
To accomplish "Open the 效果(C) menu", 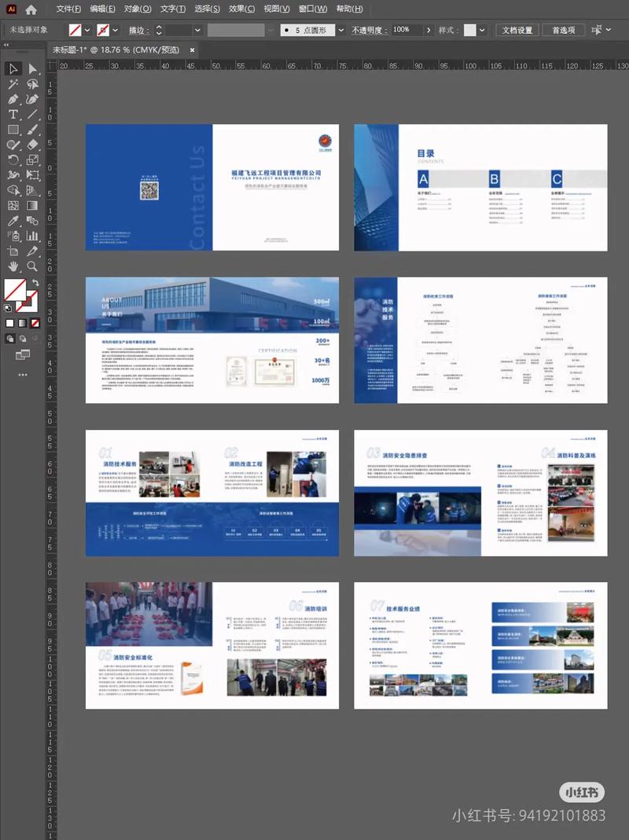I will coord(241,9).
